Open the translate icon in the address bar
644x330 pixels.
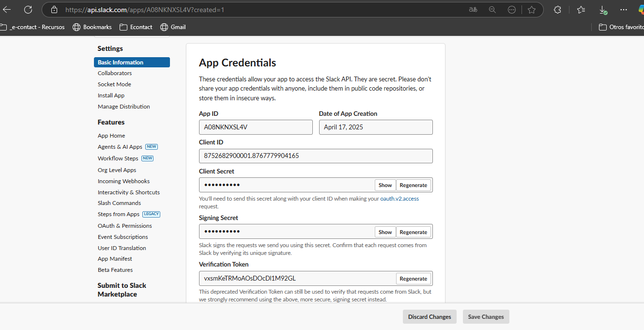(473, 9)
